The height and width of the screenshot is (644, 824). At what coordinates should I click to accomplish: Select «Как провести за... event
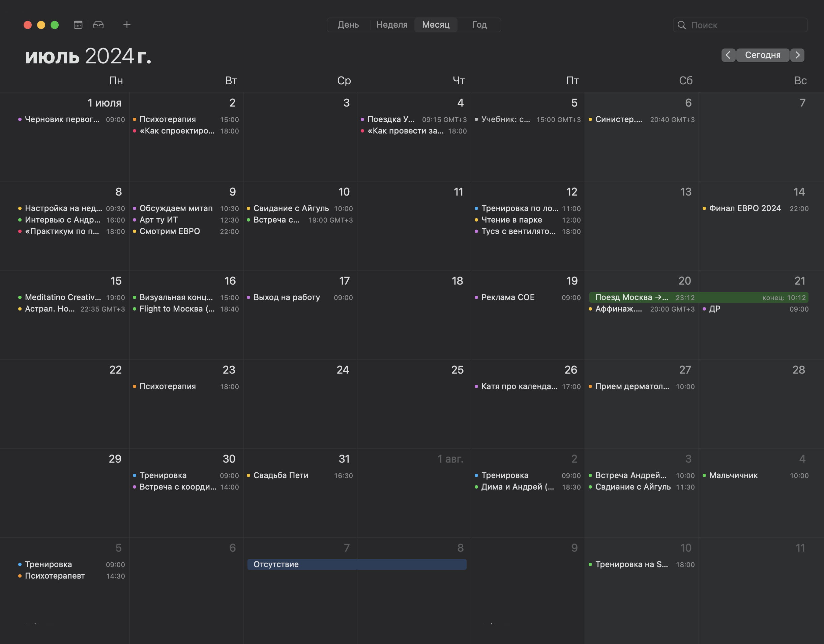[413, 131]
